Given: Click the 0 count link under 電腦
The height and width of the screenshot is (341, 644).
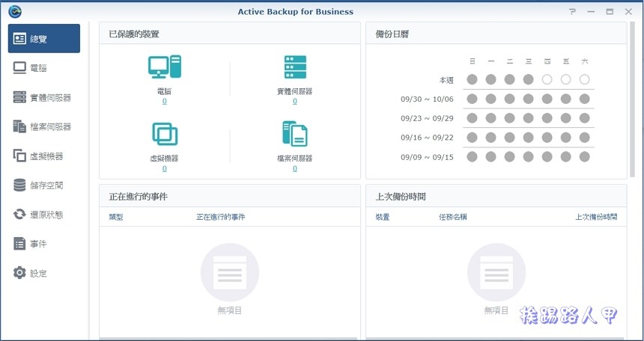Looking at the screenshot, I should pyautogui.click(x=164, y=101).
